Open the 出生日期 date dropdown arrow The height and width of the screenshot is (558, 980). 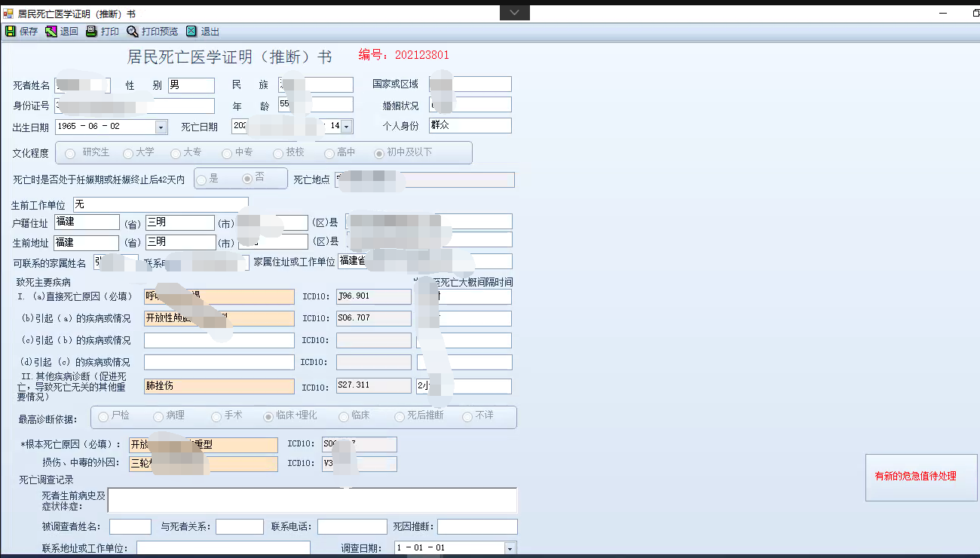(161, 127)
